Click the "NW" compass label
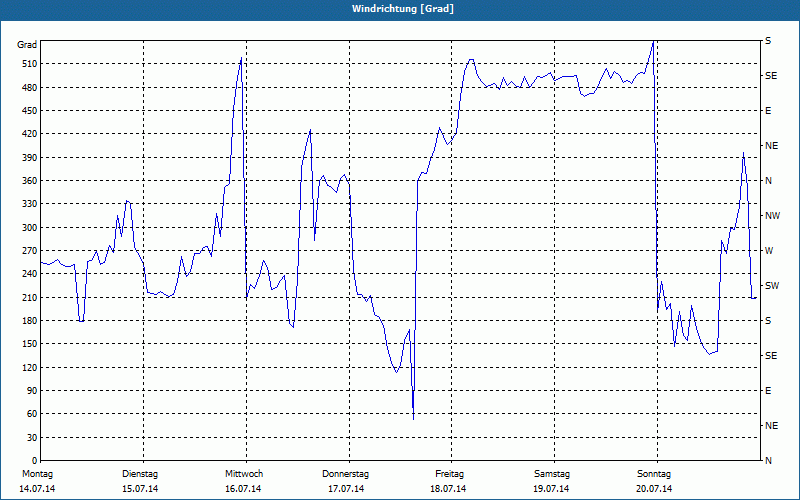This screenshot has width=800, height=500. tap(773, 216)
